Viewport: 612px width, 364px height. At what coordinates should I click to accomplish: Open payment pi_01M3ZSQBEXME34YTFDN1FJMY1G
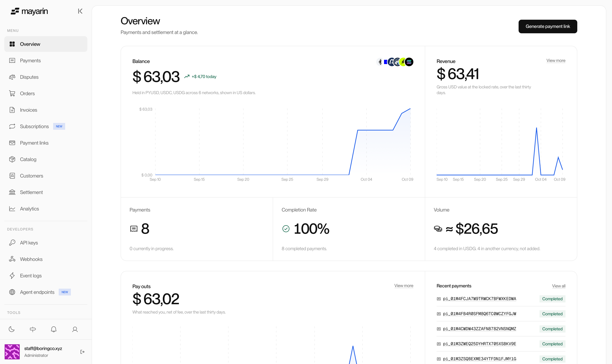(479, 359)
